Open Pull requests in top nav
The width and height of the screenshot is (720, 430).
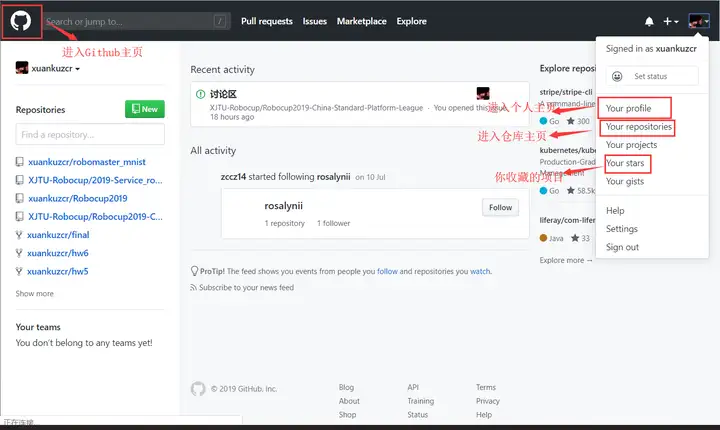coord(267,21)
